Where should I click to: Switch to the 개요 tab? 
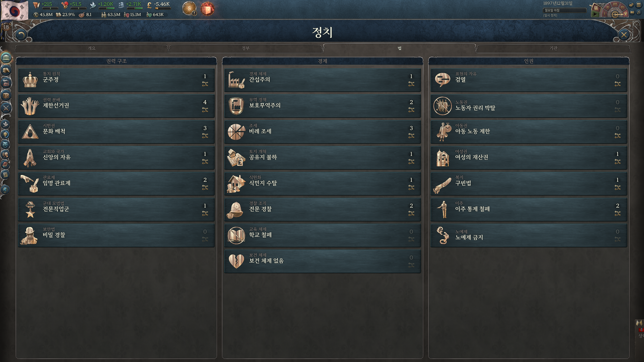[x=92, y=48]
